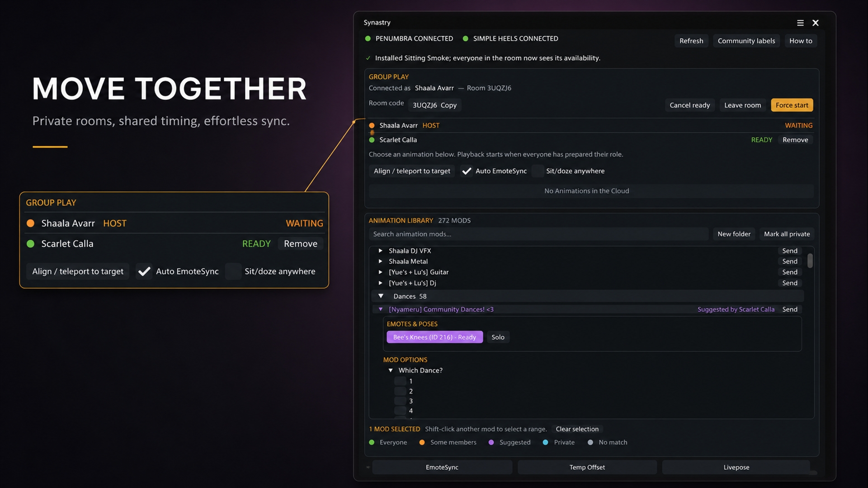The image size is (868, 488).
Task: Switch to the EmoteSync tab
Action: [x=442, y=467]
